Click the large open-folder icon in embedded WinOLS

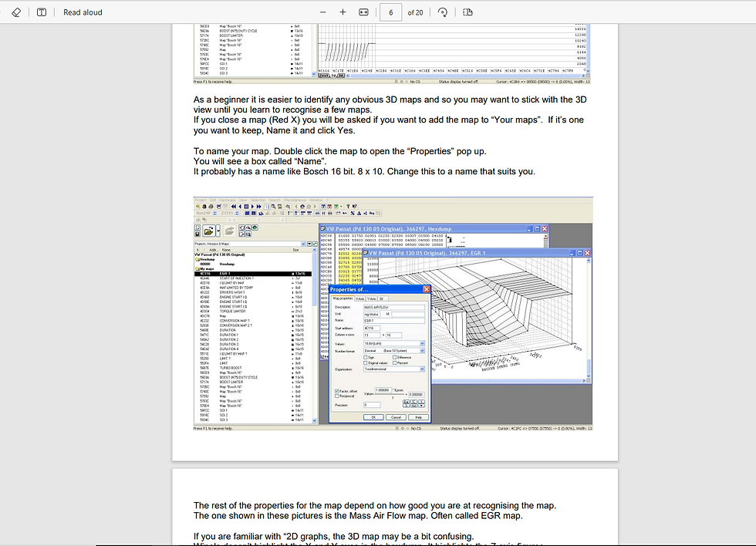point(209,231)
